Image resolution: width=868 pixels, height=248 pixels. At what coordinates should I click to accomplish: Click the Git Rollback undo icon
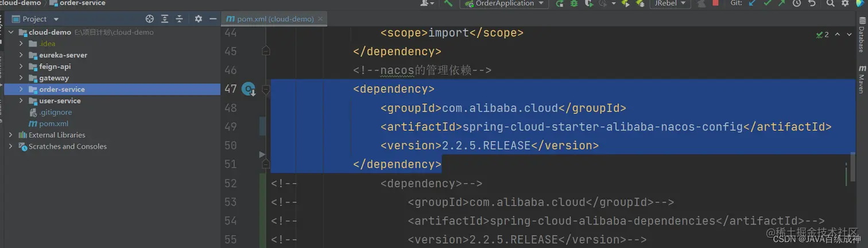(811, 3)
